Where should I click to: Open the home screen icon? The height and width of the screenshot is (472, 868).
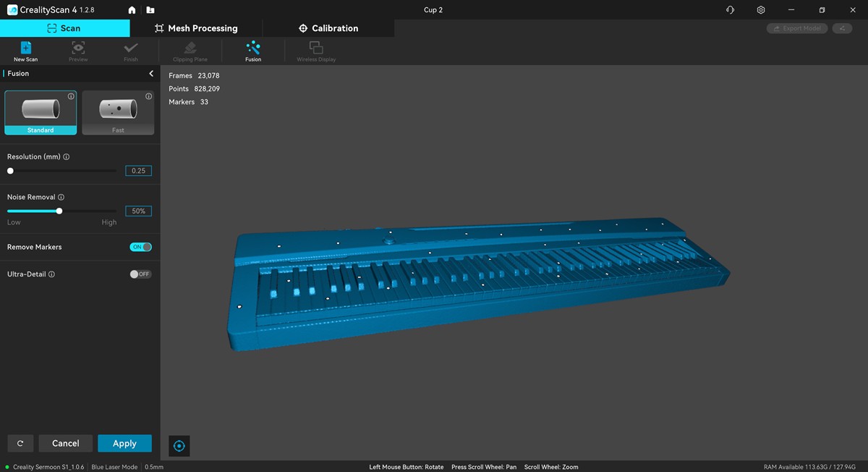(x=132, y=10)
